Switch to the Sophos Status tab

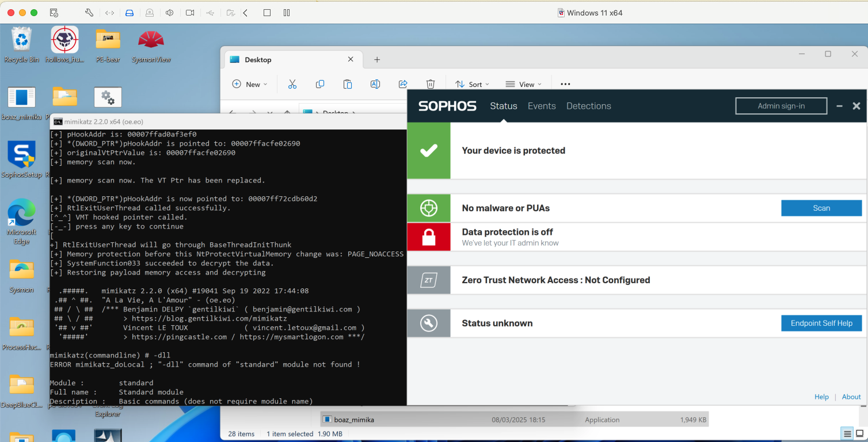[x=504, y=106]
